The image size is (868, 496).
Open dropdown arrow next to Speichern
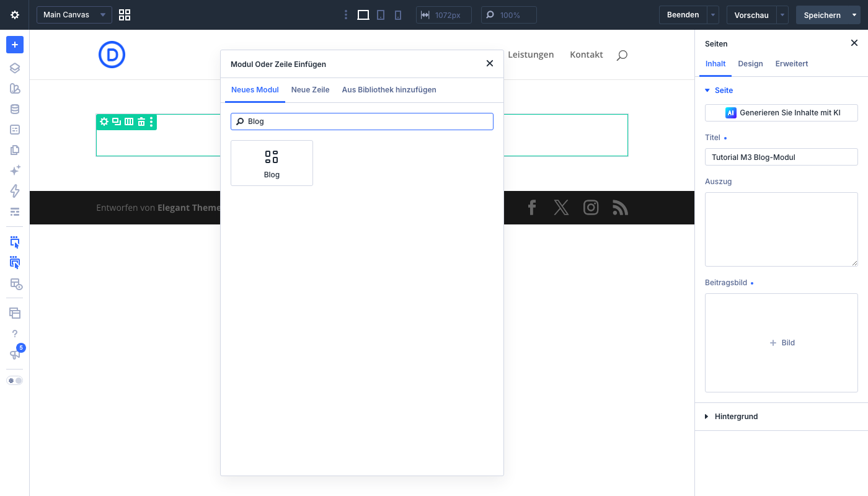(854, 15)
